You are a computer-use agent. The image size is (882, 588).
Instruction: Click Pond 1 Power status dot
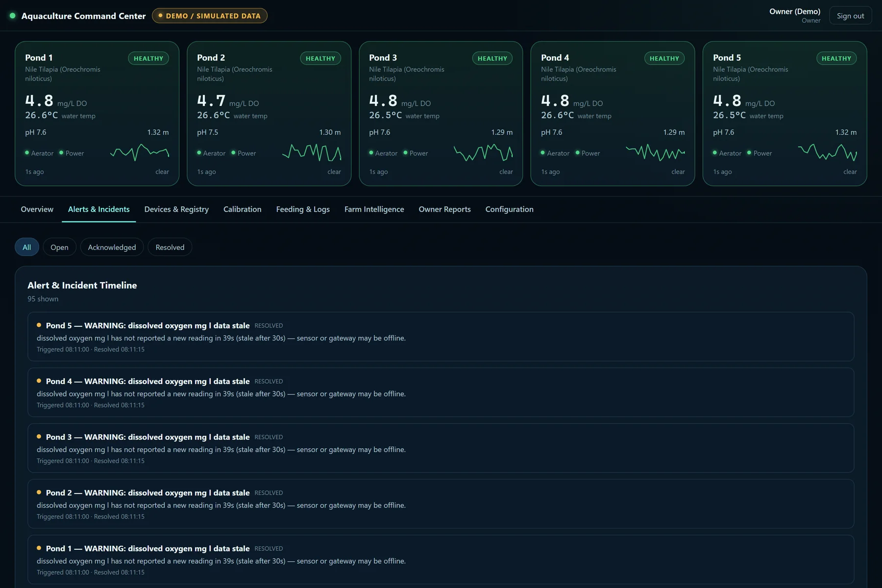tap(61, 153)
